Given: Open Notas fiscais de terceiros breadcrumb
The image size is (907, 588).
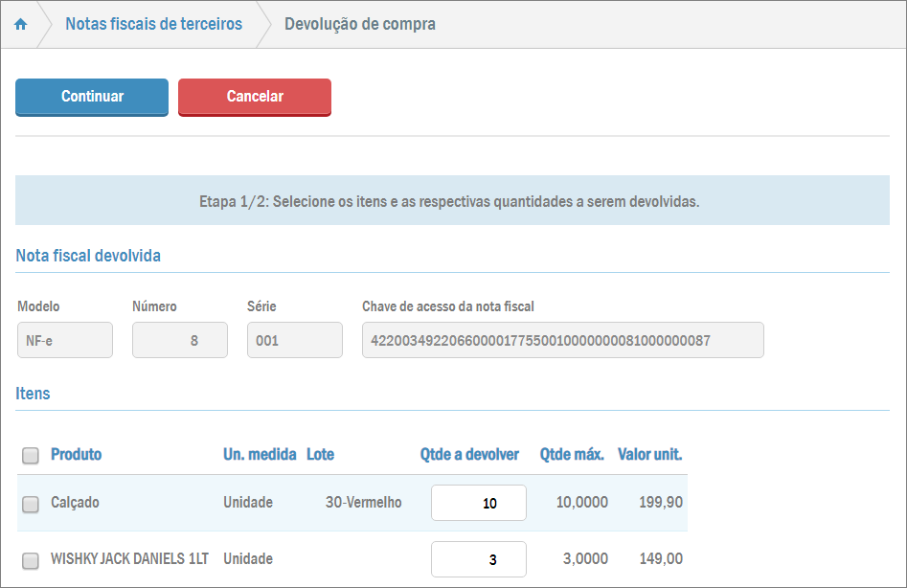Looking at the screenshot, I should (x=153, y=24).
